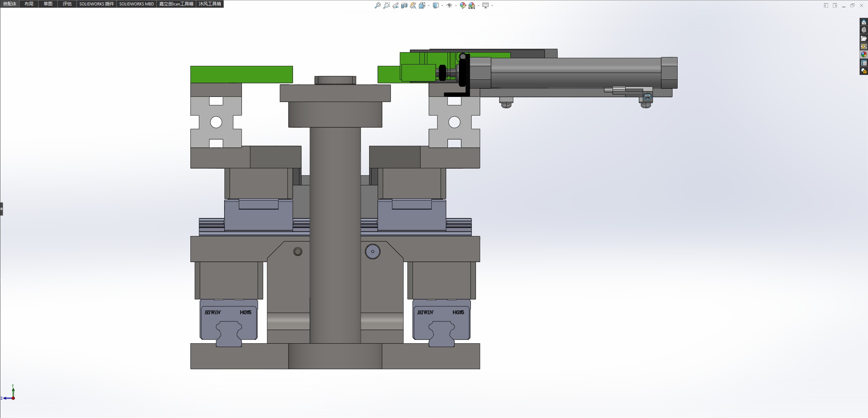The width and height of the screenshot is (868, 418).
Task: Click the 评估 tab
Action: point(67,4)
